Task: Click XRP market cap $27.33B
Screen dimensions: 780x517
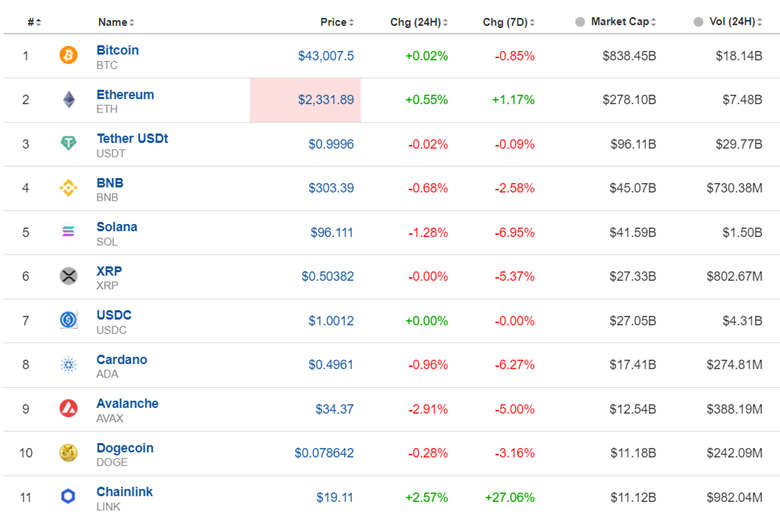Action: [633, 276]
